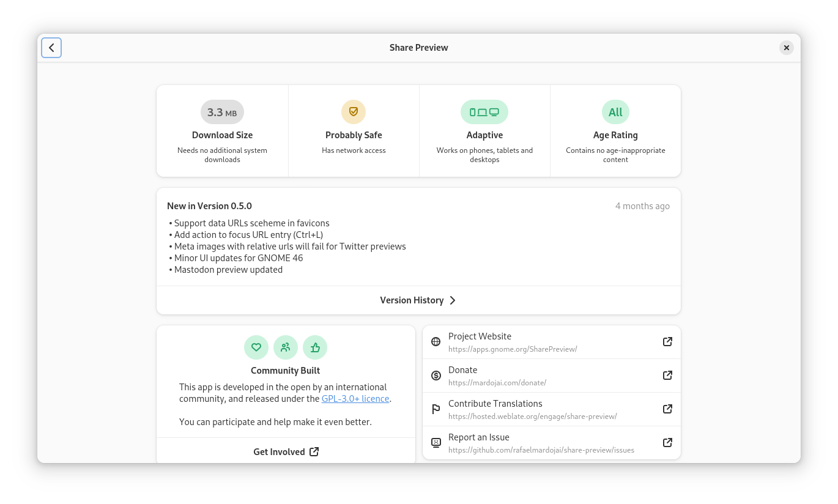Open the Report an Issue external link
838x504 pixels.
pos(668,443)
